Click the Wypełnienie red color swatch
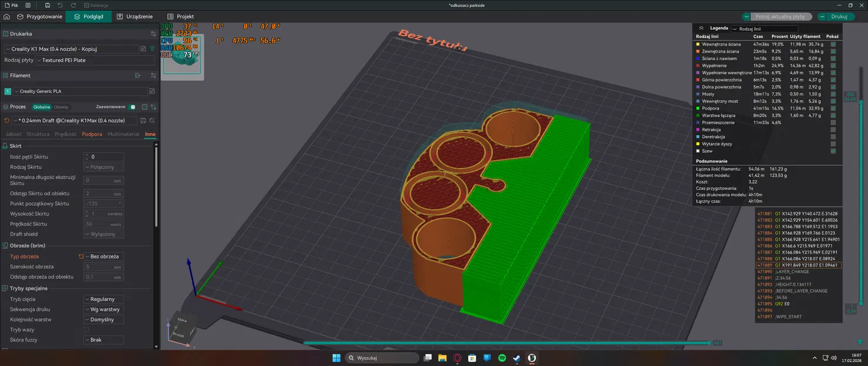Screen dimensions: 868x366 click(x=697, y=66)
